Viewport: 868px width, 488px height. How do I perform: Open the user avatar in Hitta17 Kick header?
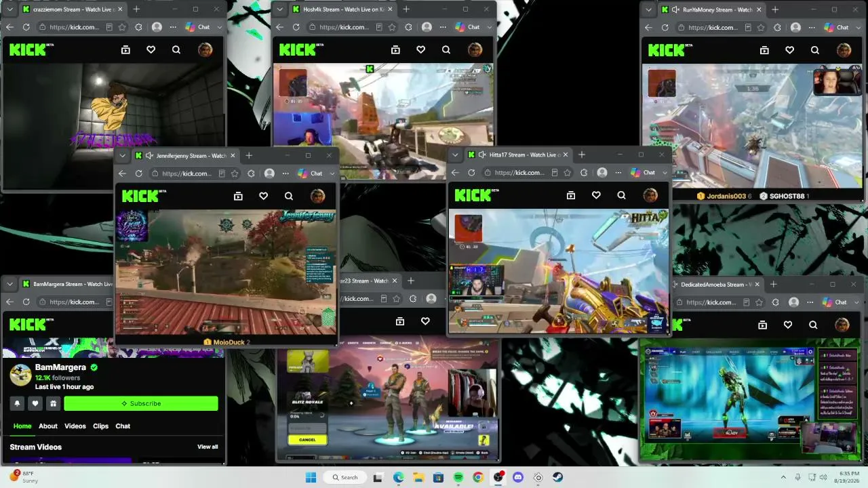pos(650,195)
